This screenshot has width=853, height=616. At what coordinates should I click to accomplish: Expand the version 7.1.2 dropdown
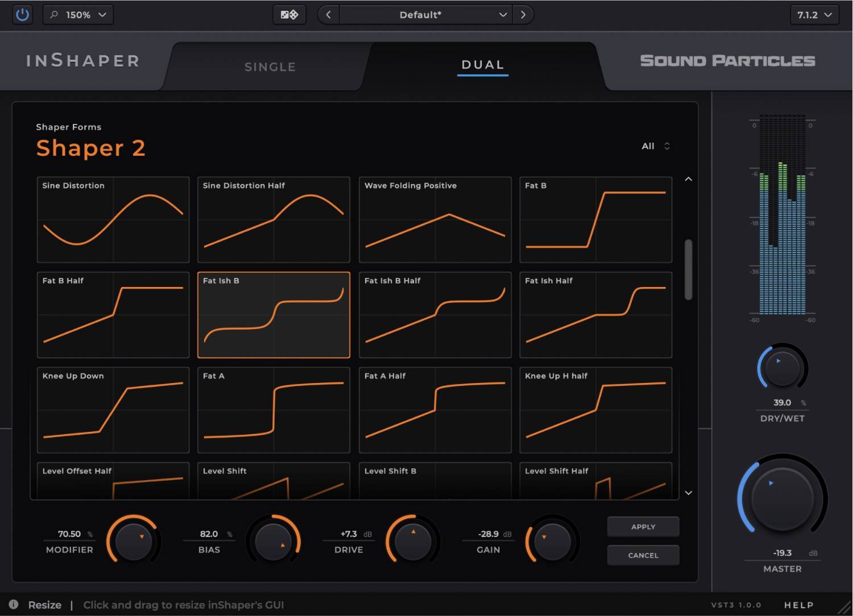813,14
